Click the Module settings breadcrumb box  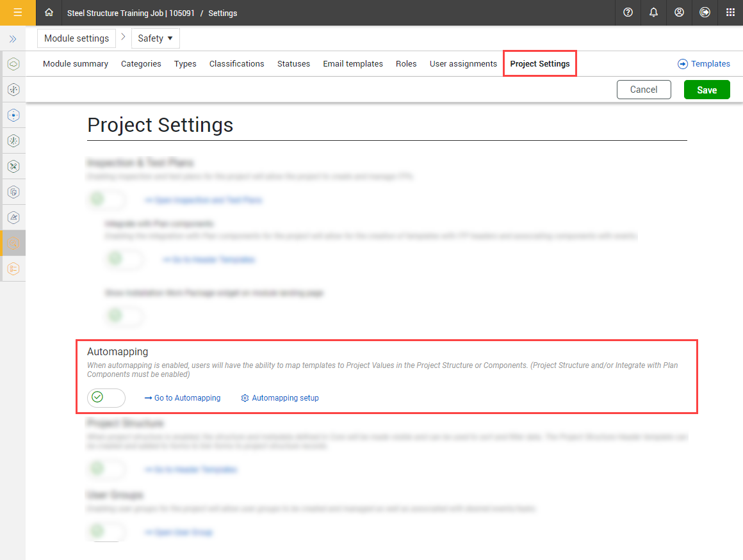click(x=76, y=38)
